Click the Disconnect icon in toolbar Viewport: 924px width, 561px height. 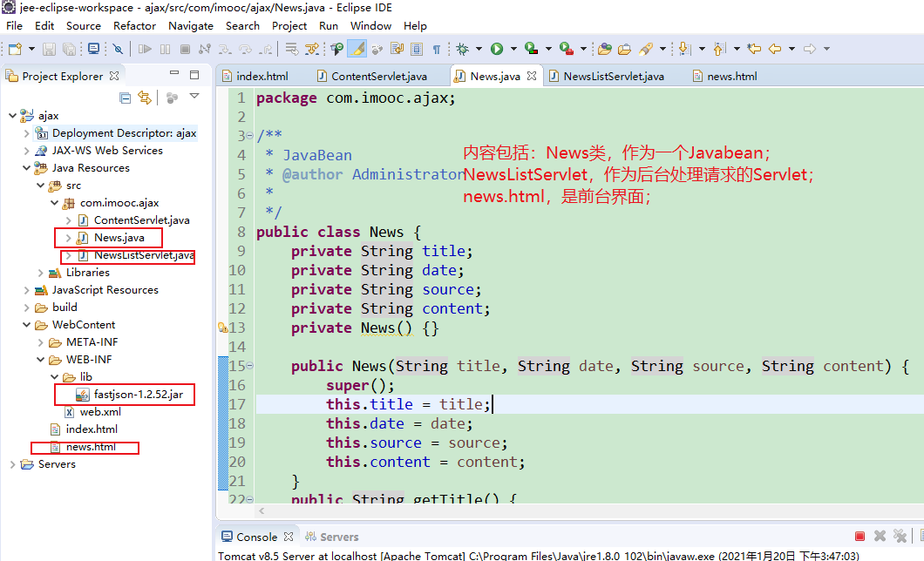(x=205, y=49)
